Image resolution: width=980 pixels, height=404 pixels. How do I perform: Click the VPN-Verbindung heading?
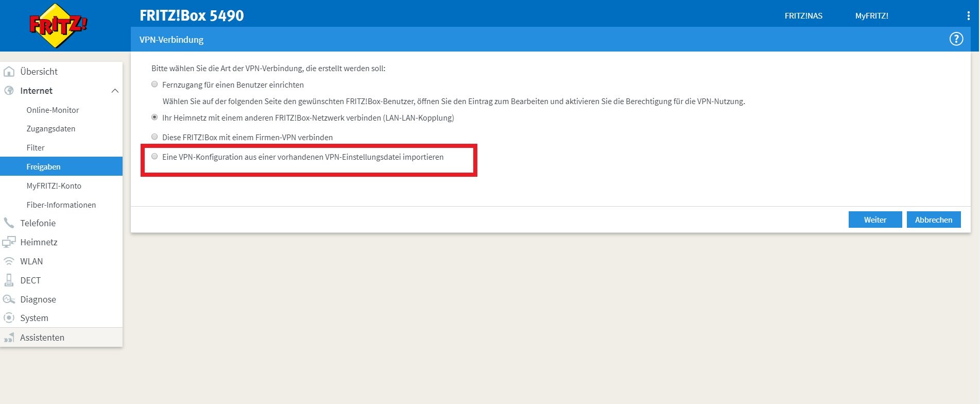click(171, 40)
